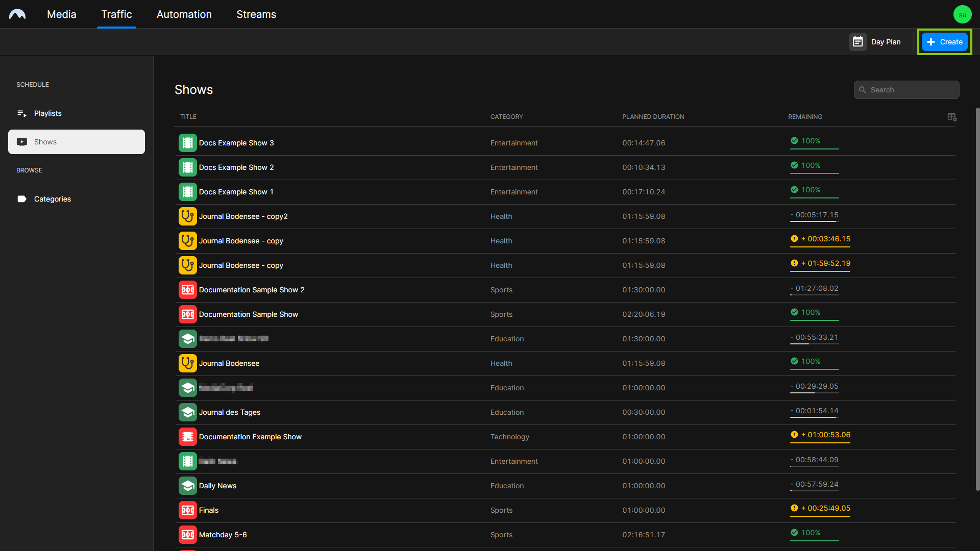Click the stethoscope icon of Journal Bodensee - copy2

(x=187, y=216)
